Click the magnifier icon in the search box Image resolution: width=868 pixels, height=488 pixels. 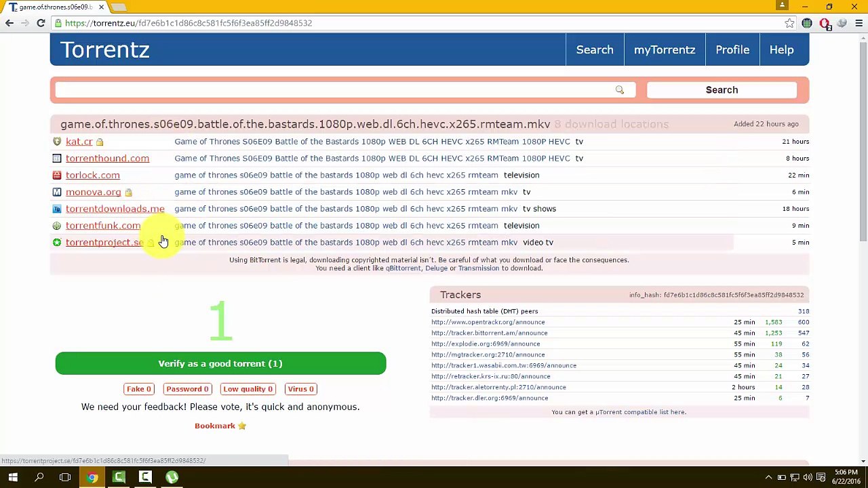tap(620, 90)
